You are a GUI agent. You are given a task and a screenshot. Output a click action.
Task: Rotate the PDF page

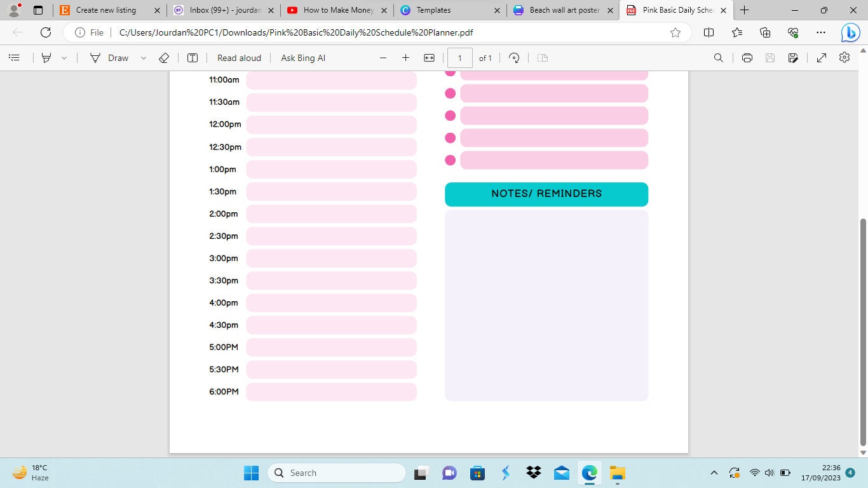(x=513, y=58)
